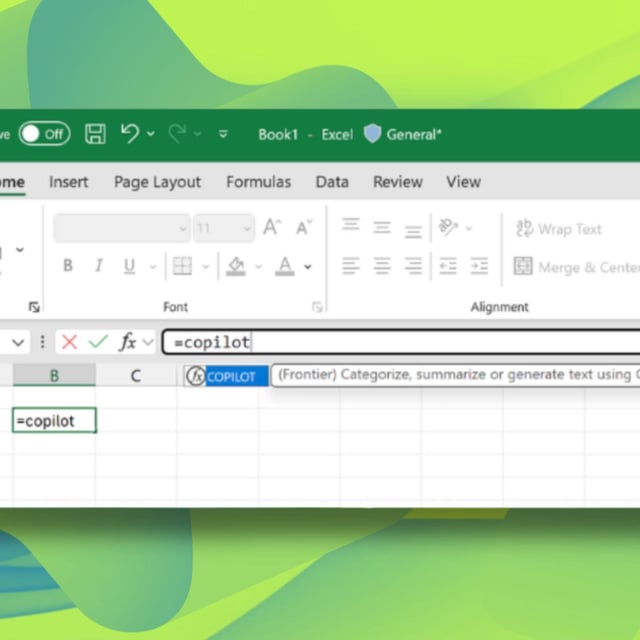Screen dimensions: 640x640
Task: Select Middle Align in Alignment group
Action: [382, 227]
